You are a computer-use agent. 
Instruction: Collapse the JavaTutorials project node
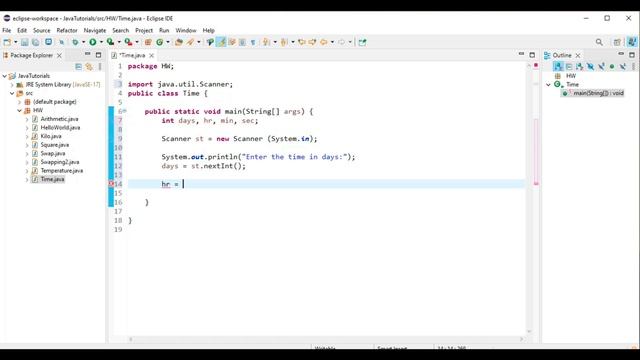pos(4,76)
